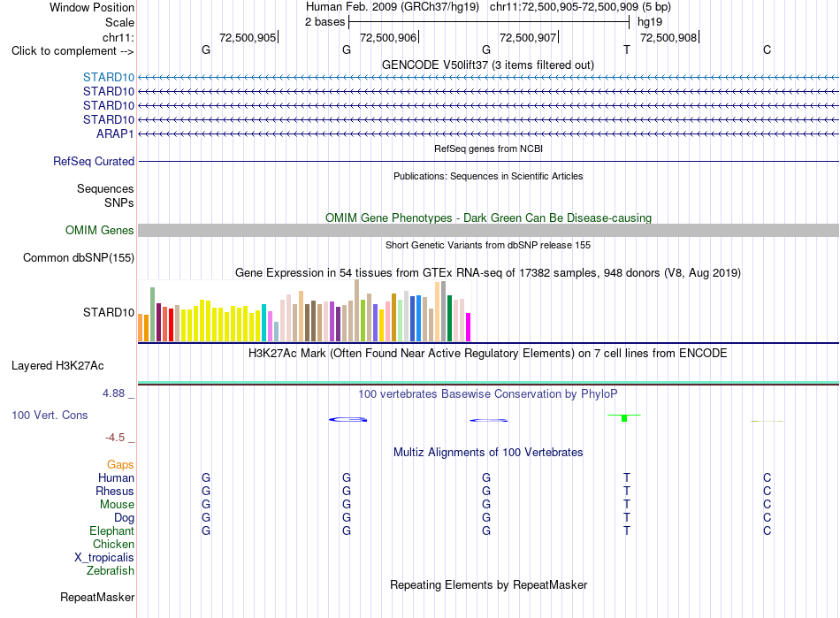Click the 72,500,908 position label
The height and width of the screenshot is (618, 840).
pyautogui.click(x=668, y=37)
